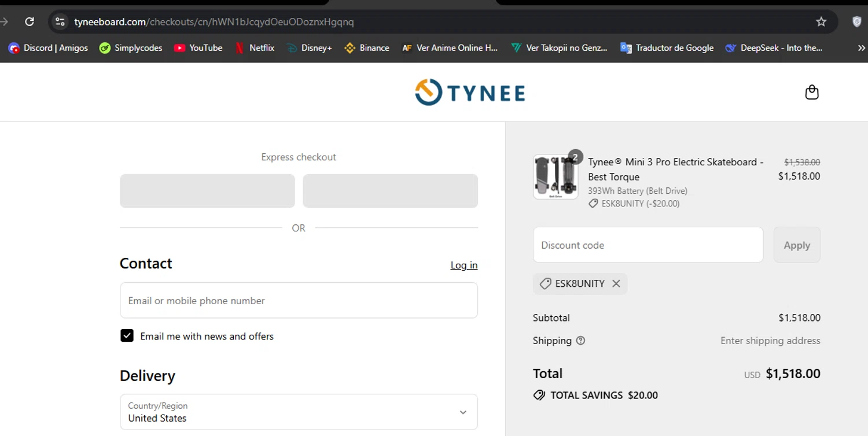Viewport: 868px width, 436px height.
Task: Bookmark this page with the star icon
Action: (x=821, y=22)
